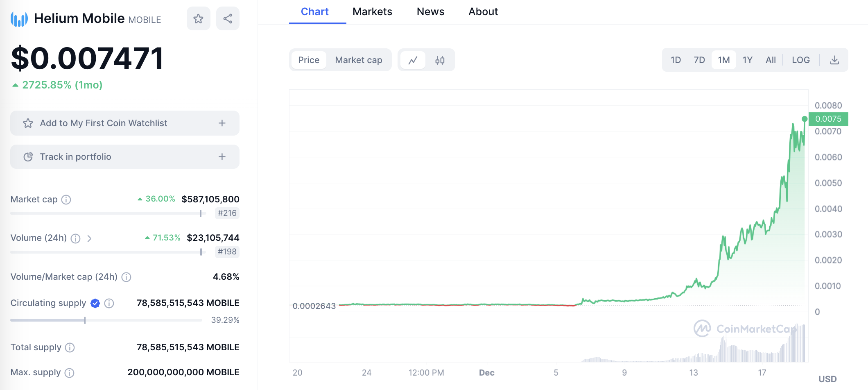868x390 pixels.
Task: Select the line chart view icon
Action: coord(413,60)
